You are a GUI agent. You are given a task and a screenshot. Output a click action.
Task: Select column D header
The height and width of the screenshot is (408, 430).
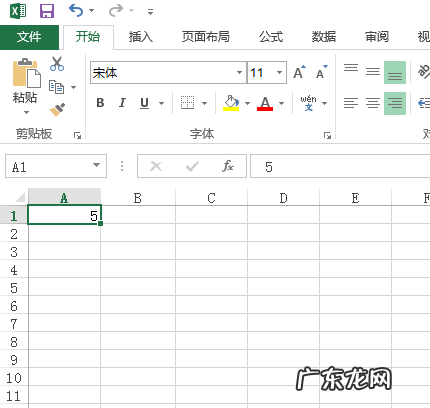283,197
